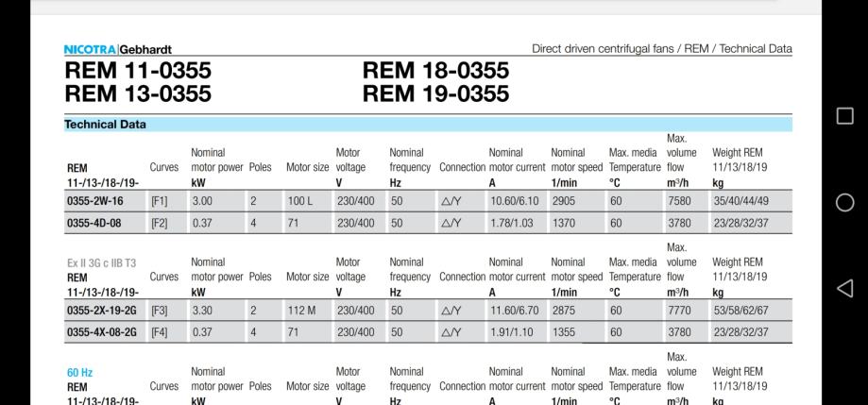Image resolution: width=868 pixels, height=405 pixels.
Task: Select model cell 0355-2W-16
Action: coord(95,201)
